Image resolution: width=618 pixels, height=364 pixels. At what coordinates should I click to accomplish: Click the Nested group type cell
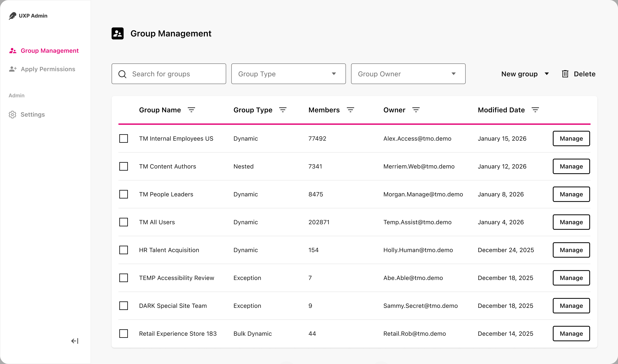click(x=243, y=166)
